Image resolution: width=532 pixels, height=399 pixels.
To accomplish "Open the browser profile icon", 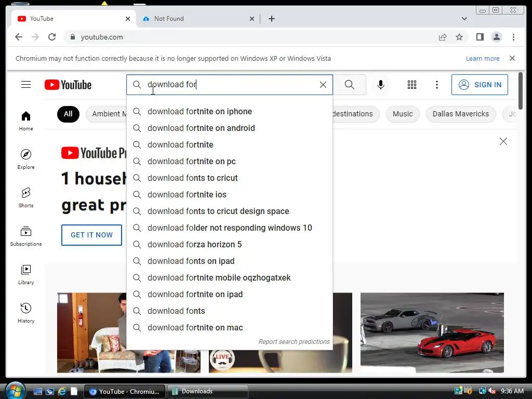I will [496, 37].
